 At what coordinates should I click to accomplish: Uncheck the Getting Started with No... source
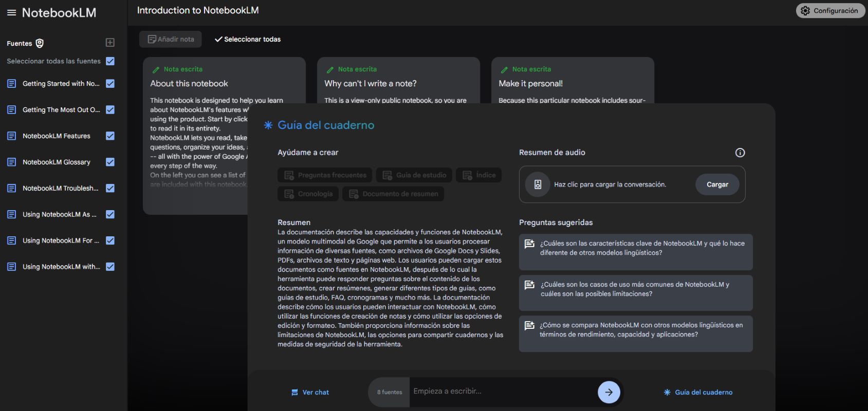tap(110, 83)
